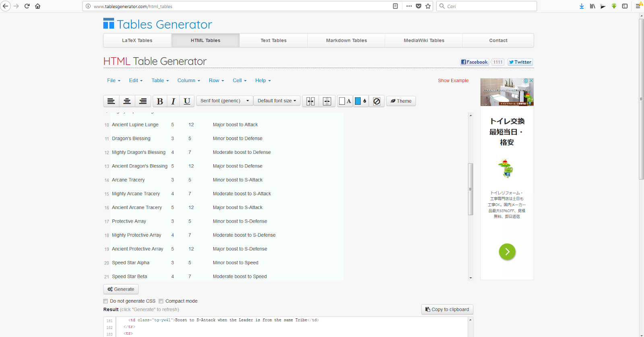Bookmark this page with the star
The height and width of the screenshot is (337, 644).
428,6
